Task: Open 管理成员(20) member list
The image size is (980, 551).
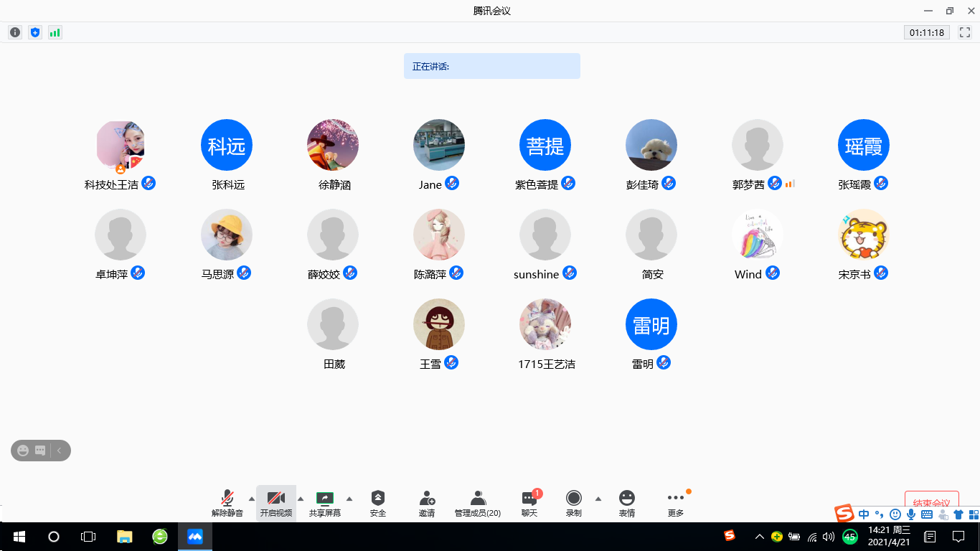Action: pyautogui.click(x=478, y=503)
